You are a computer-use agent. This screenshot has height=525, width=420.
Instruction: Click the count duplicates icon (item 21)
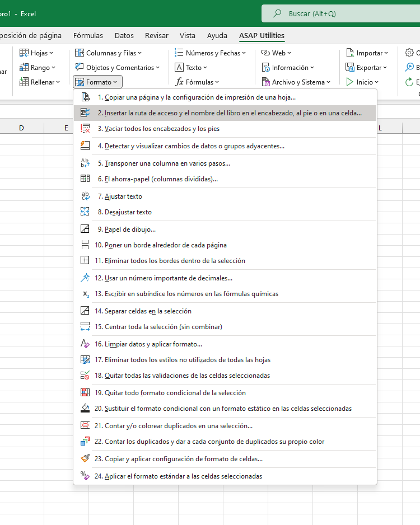pos(85,425)
